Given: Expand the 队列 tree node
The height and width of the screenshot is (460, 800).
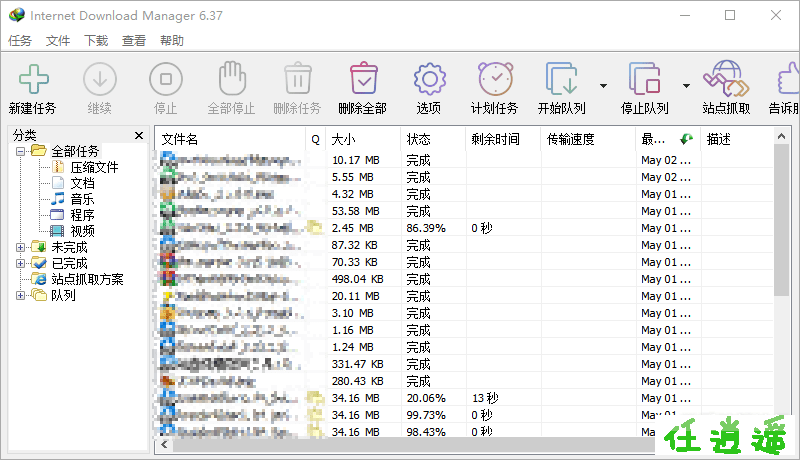Looking at the screenshot, I should pos(20,295).
